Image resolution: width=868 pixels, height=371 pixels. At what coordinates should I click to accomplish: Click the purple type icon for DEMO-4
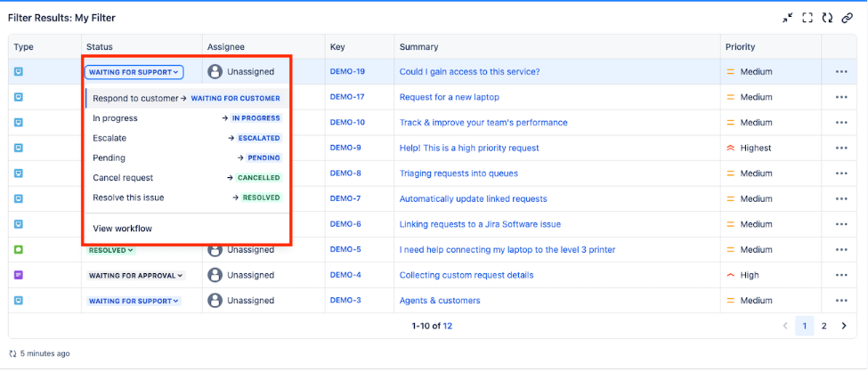pyautogui.click(x=19, y=275)
